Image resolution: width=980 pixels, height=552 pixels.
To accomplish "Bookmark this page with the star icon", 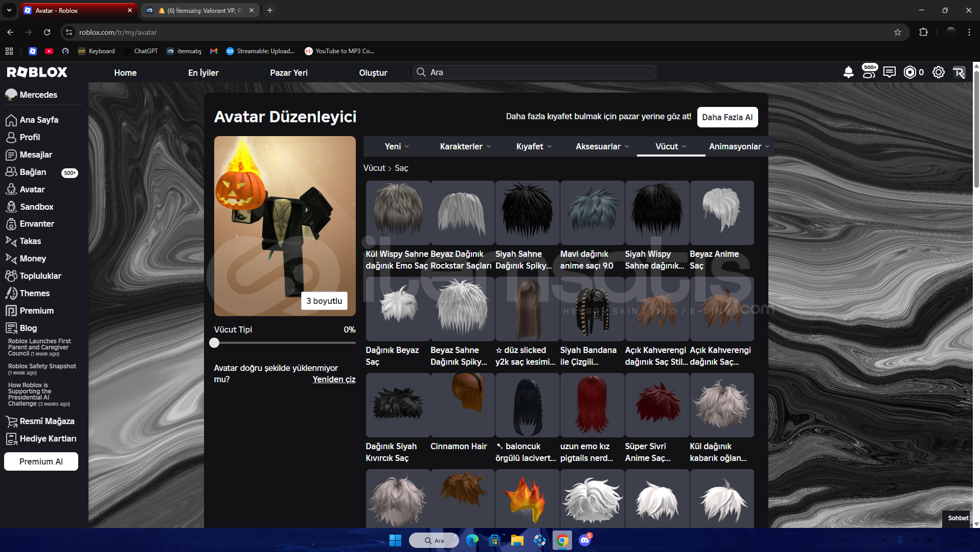I will pos(897,32).
